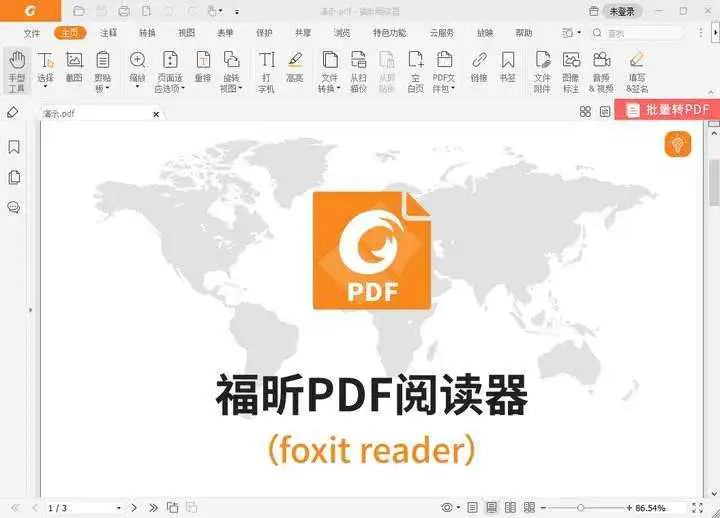Screen dimensions: 720x518
Task: Switch to the Form tab (表单)
Action: (225, 33)
